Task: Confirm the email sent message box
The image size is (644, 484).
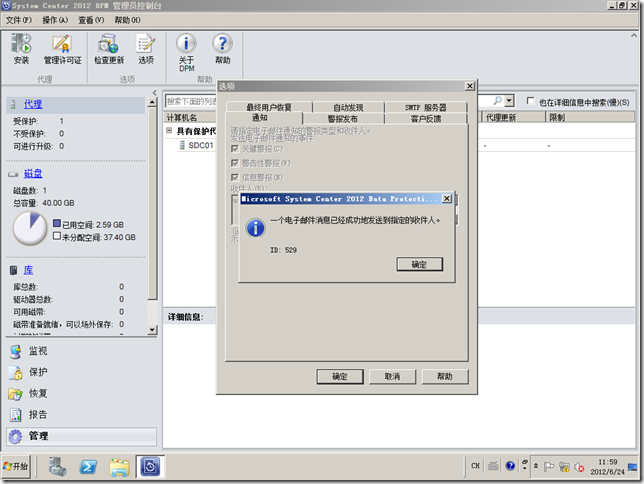Action: (419, 264)
